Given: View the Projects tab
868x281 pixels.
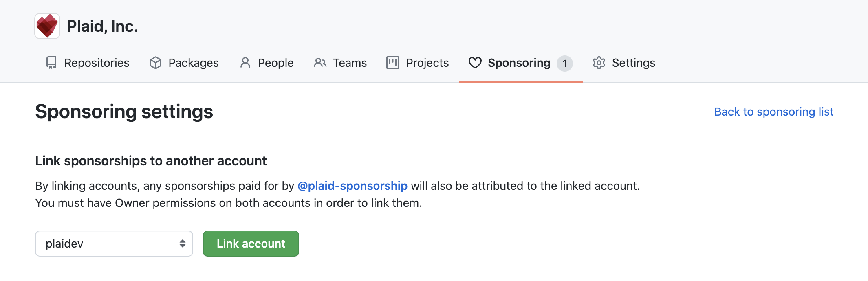Looking at the screenshot, I should (x=427, y=63).
